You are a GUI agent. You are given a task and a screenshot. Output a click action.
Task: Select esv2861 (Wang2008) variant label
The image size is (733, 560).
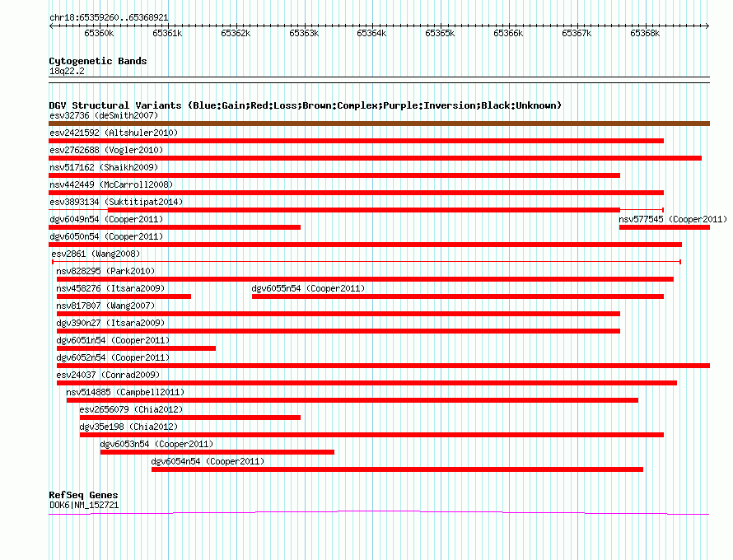point(96,254)
